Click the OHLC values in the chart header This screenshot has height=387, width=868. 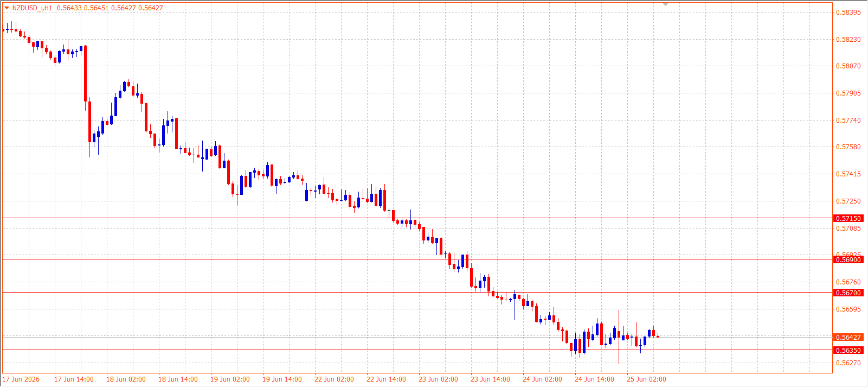[x=110, y=8]
